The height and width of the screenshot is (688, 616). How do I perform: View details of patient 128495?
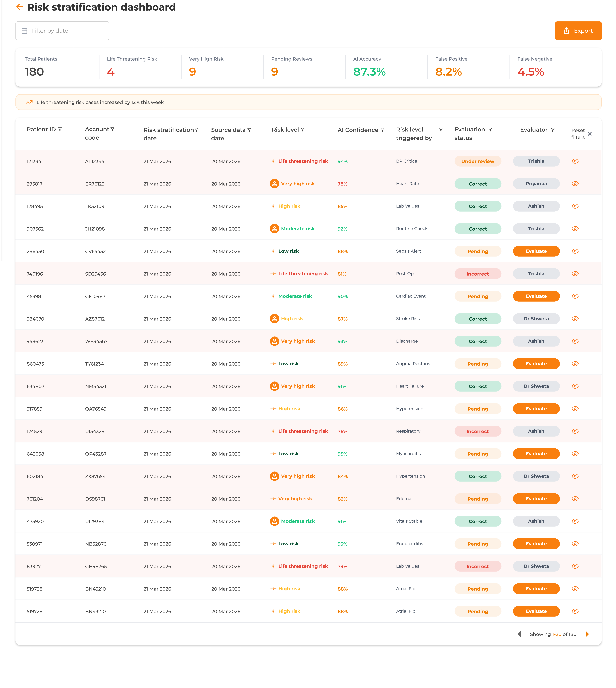(575, 206)
